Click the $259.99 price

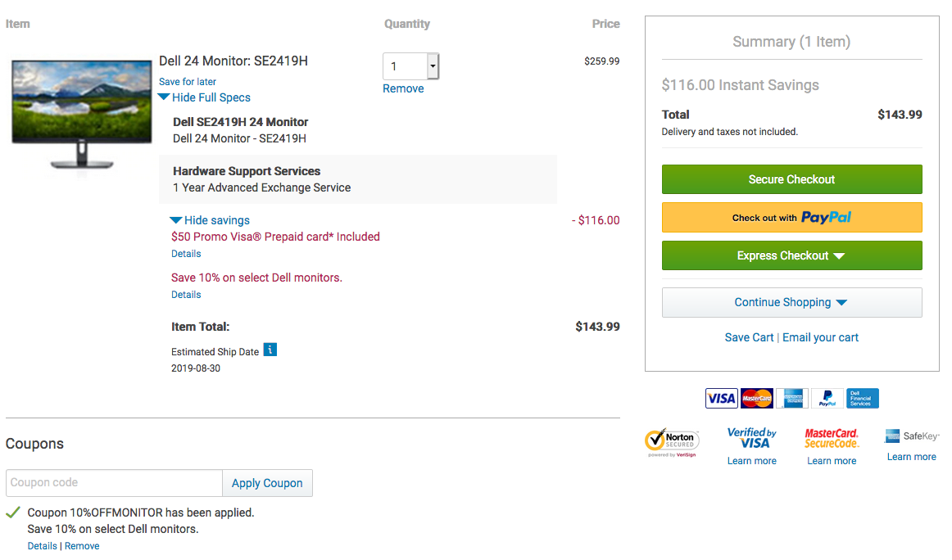click(601, 61)
